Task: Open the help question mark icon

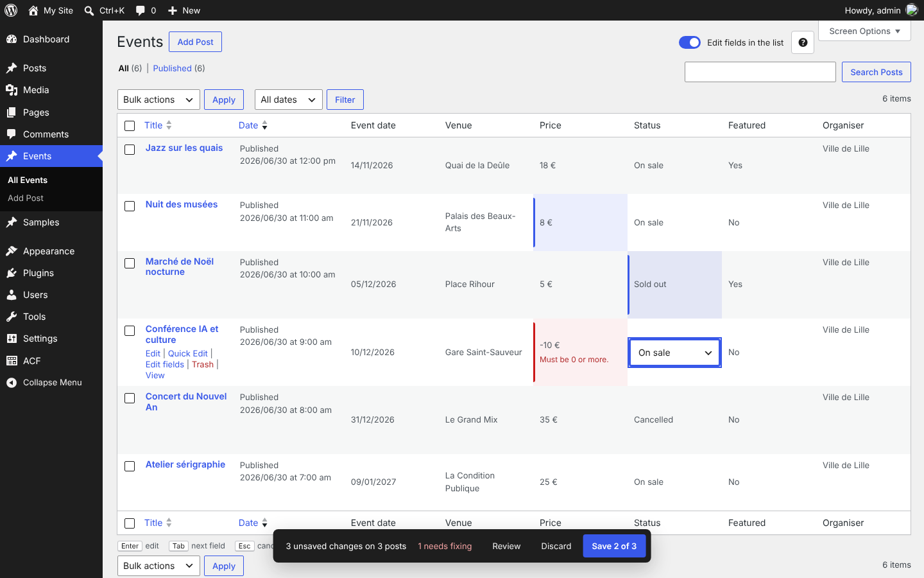Action: 803,42
